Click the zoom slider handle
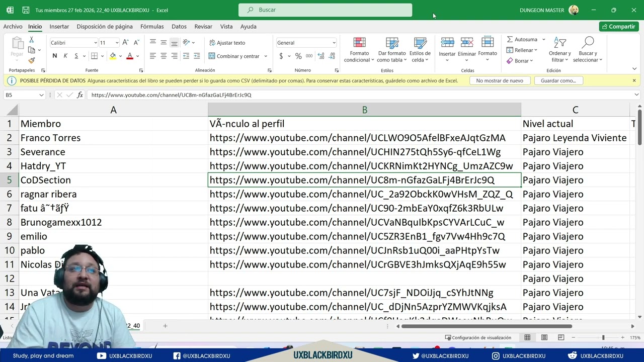This screenshot has width=644, height=362. tap(603, 337)
